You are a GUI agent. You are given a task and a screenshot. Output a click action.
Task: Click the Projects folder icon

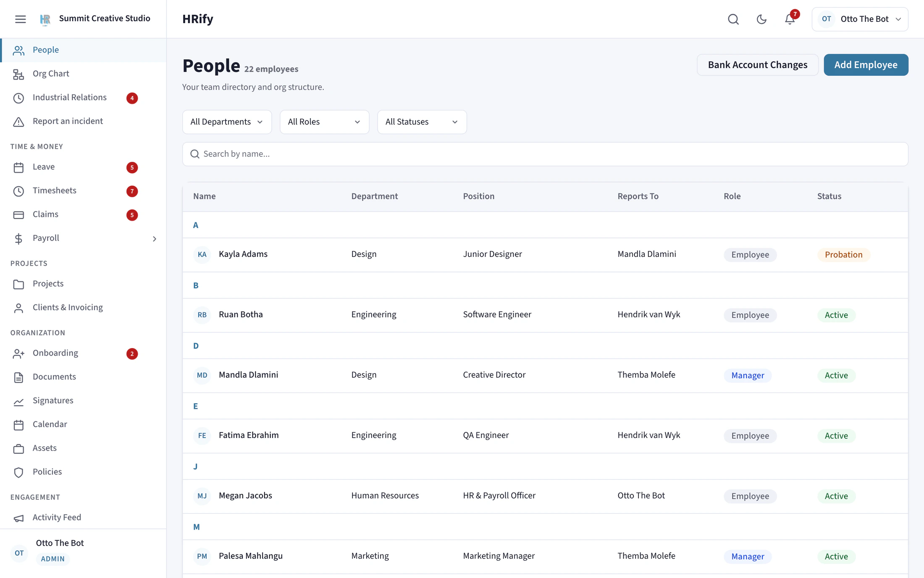tap(18, 284)
